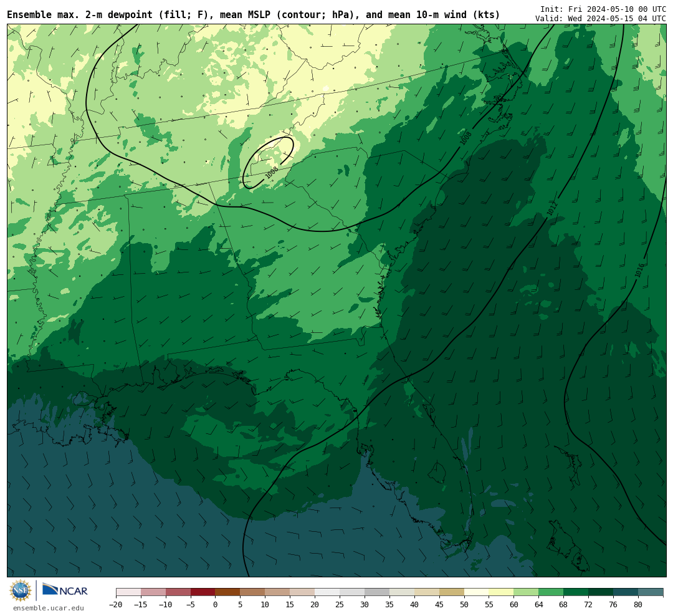Screen dimensions: 673x616
Task: Click the 1016 isobar contour label
Action: (639, 270)
